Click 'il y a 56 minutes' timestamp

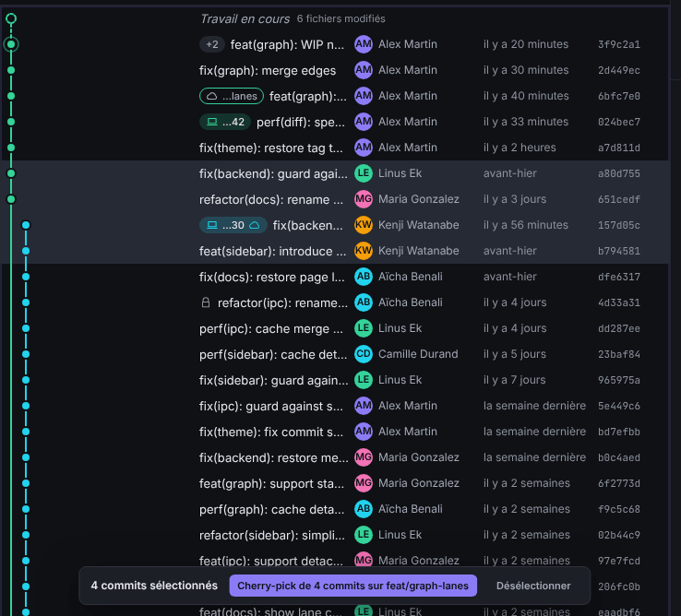[x=526, y=225]
